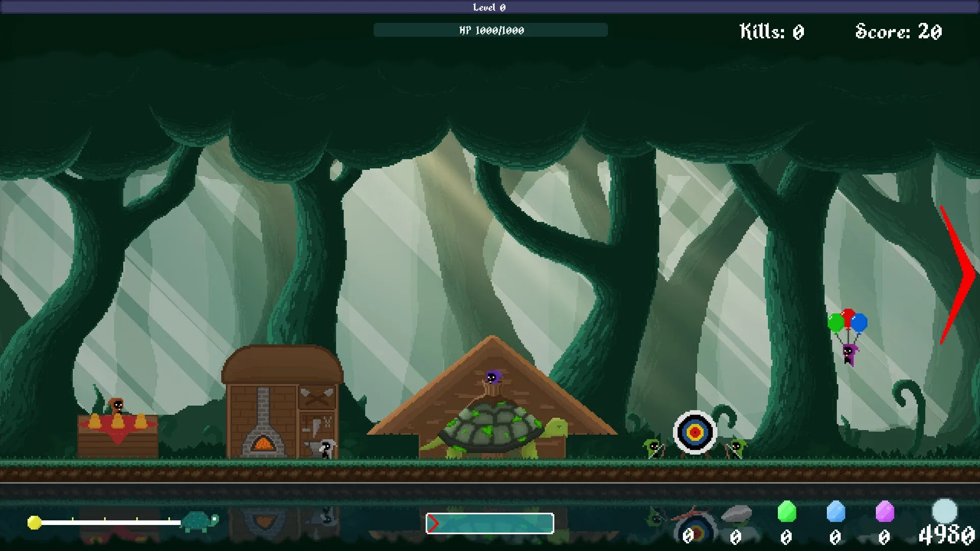
Task: Select the Kills: 0 counter
Action: tap(771, 32)
